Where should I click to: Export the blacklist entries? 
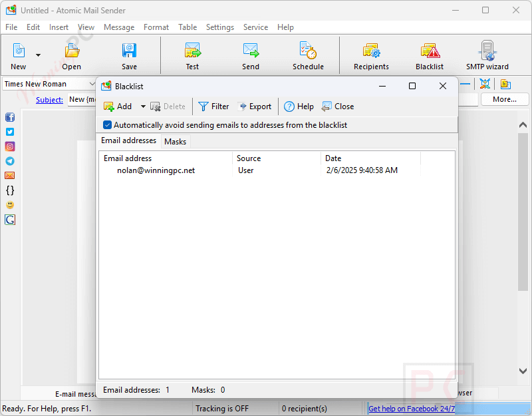pos(255,106)
